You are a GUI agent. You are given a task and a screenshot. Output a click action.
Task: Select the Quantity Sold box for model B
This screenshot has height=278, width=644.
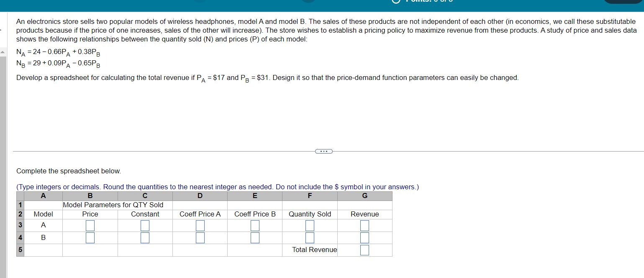click(310, 237)
